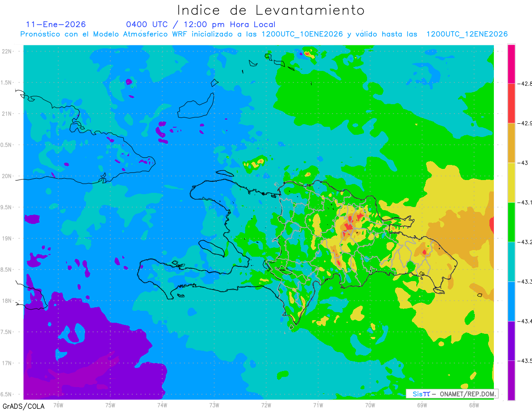Click the yellow legend swatch below -43
The height and width of the screenshot is (411, 532).
pos(511,182)
